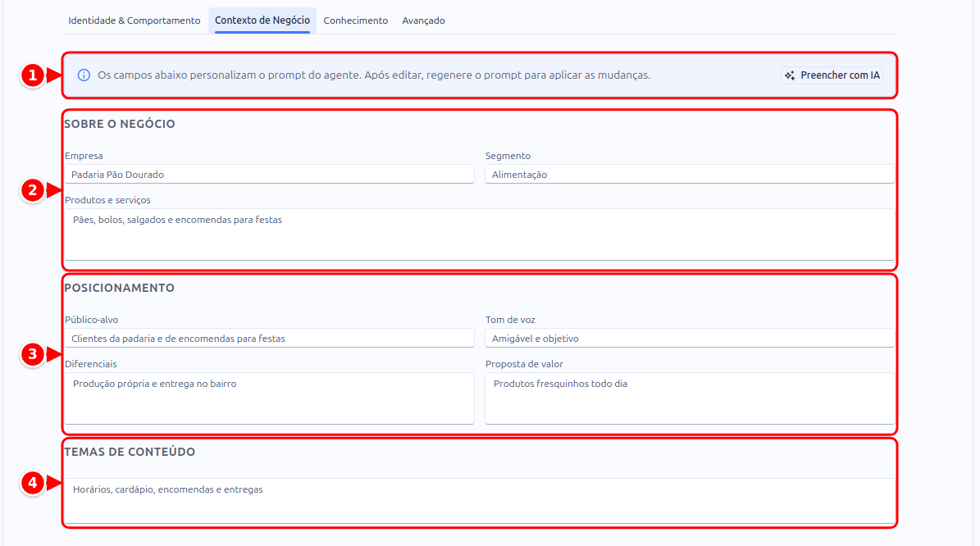Focus the Proposta de valor text area
Viewport: 980px width, 546px height.
(x=690, y=398)
